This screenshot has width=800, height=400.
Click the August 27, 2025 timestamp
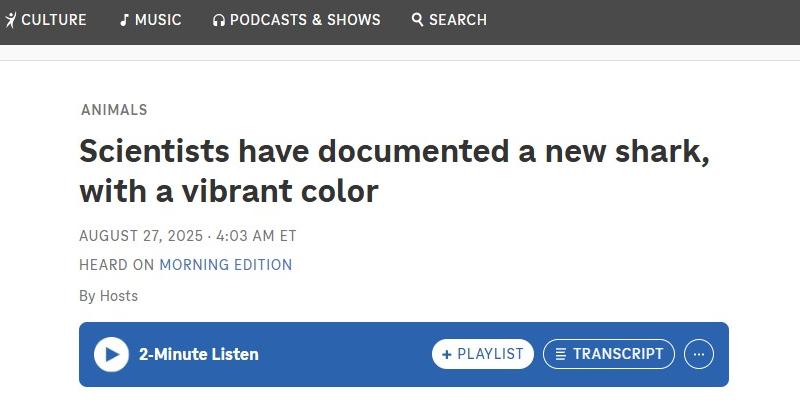[x=187, y=236]
